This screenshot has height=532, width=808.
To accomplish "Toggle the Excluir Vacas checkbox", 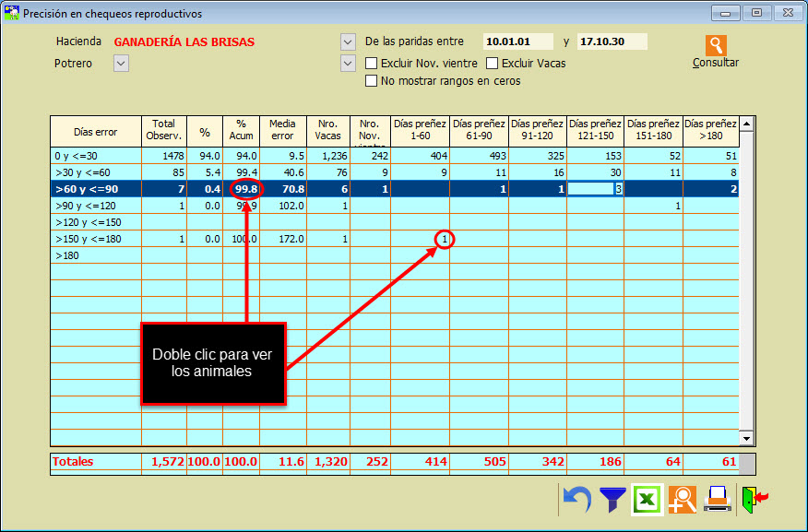I will [493, 64].
